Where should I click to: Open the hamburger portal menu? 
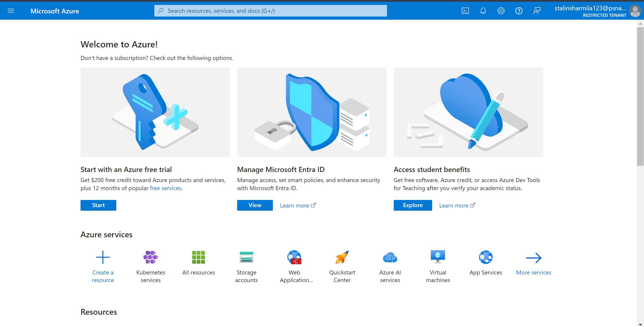click(x=11, y=11)
